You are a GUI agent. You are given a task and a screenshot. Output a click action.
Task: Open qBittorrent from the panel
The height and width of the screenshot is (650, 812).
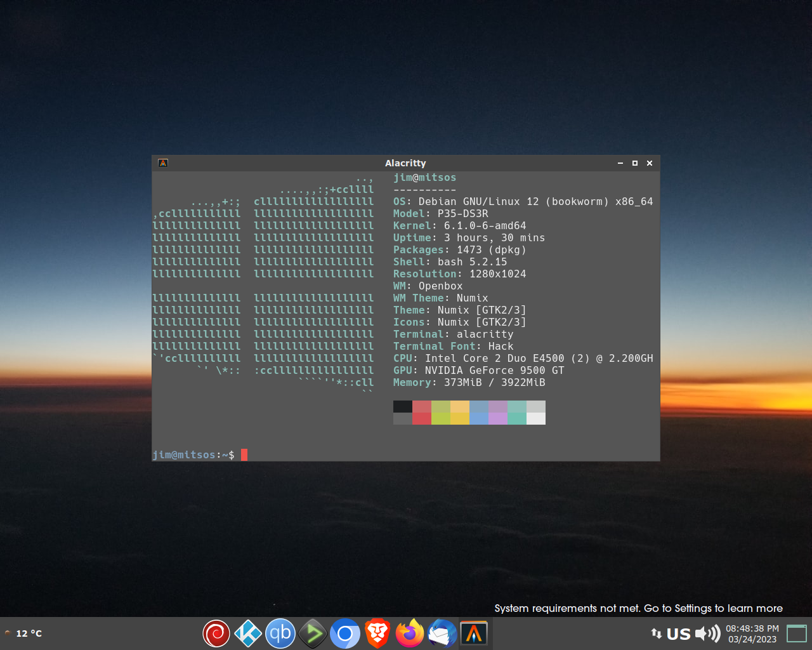coord(280,633)
